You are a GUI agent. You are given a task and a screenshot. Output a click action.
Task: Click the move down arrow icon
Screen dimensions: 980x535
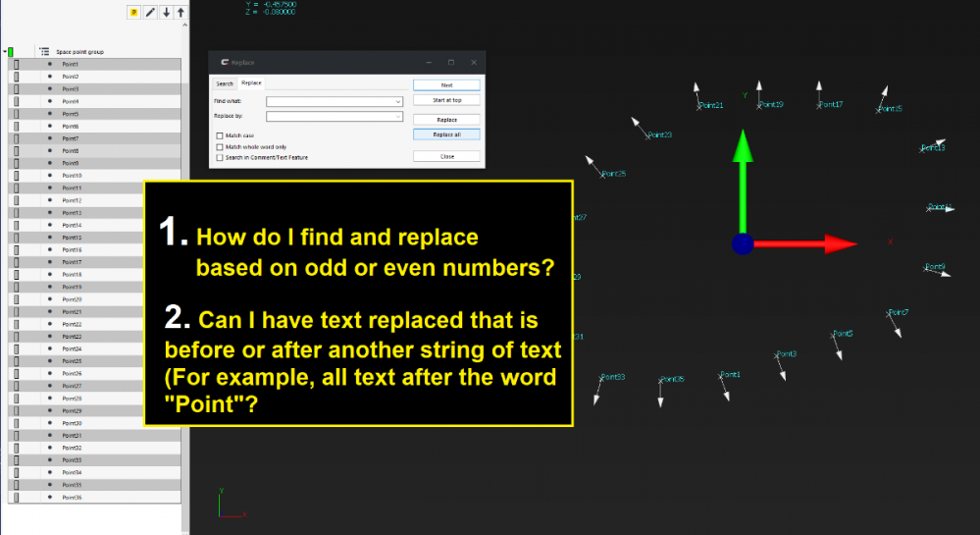(x=166, y=13)
